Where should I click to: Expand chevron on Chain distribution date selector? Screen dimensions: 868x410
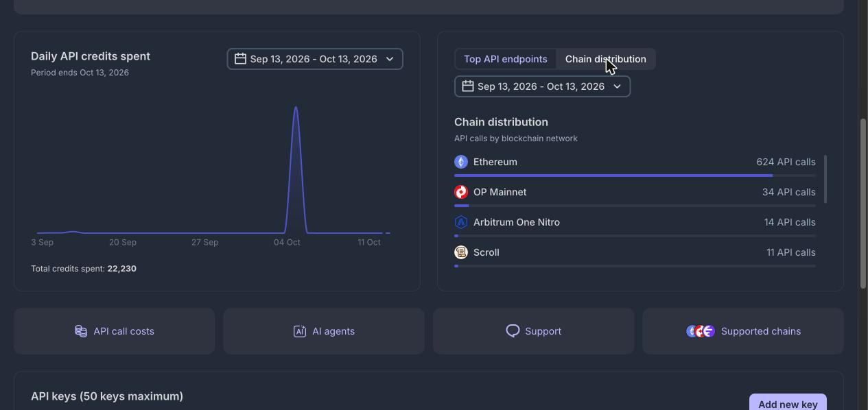[x=617, y=86]
